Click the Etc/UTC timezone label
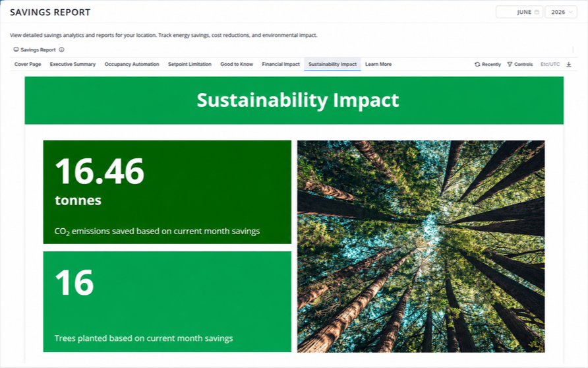 550,65
